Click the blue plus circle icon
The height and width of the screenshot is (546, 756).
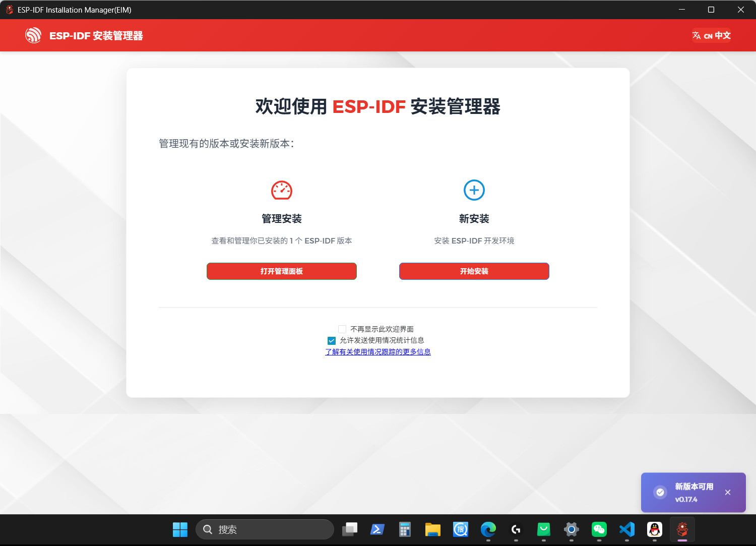[474, 190]
